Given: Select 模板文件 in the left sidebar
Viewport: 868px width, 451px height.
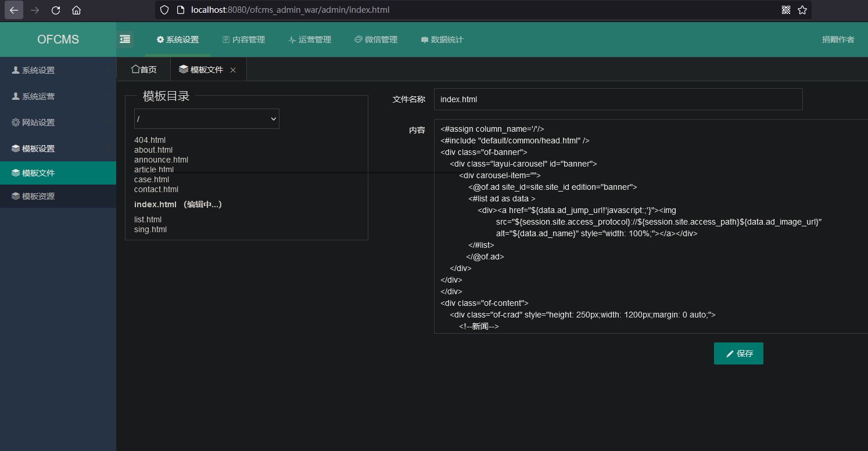Looking at the screenshot, I should pos(58,173).
